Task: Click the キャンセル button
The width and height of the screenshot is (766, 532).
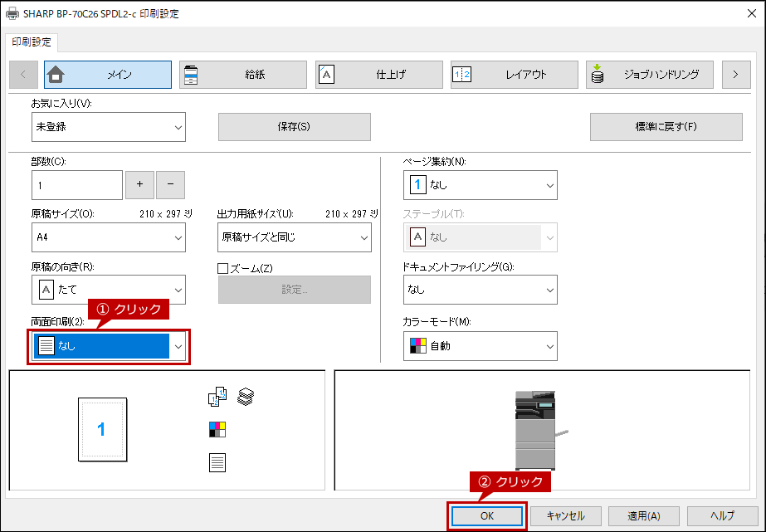Action: click(x=566, y=516)
